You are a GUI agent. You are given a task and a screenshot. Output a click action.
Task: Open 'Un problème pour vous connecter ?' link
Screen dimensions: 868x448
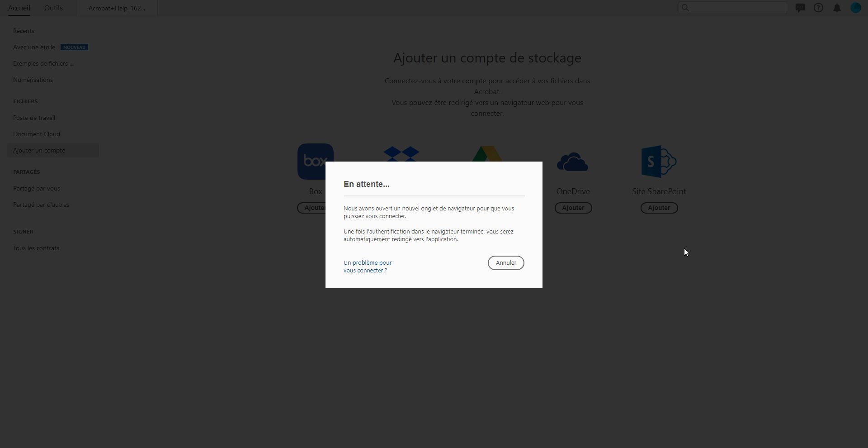pos(367,267)
